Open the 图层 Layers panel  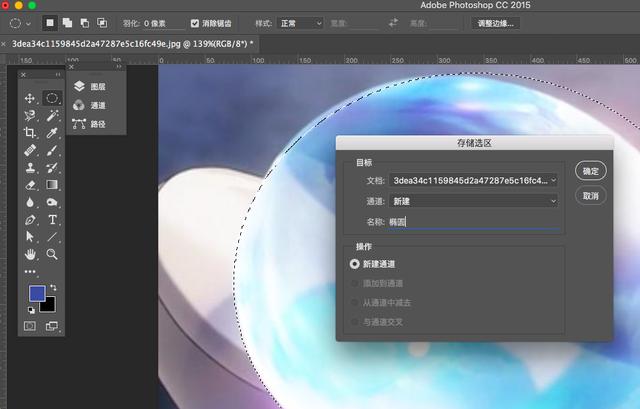[x=90, y=87]
